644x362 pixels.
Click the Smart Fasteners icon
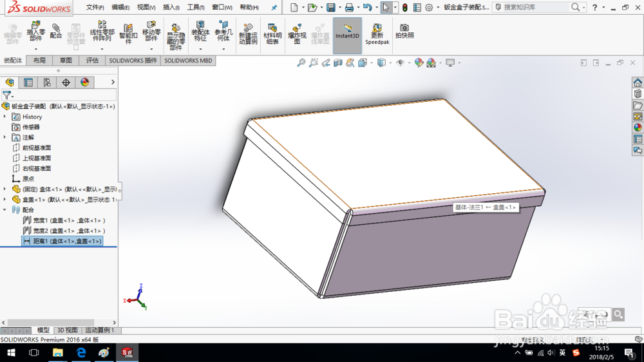pyautogui.click(x=128, y=33)
